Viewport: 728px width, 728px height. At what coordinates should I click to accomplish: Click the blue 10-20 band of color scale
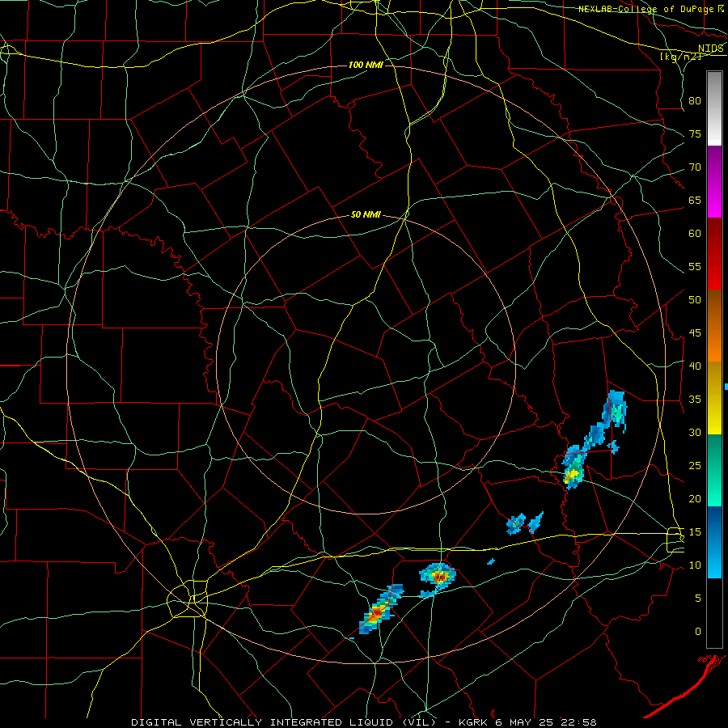pos(714,542)
